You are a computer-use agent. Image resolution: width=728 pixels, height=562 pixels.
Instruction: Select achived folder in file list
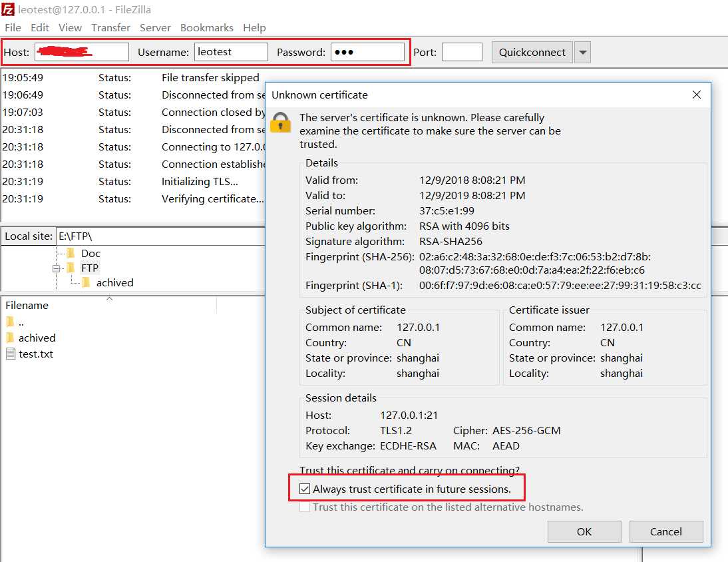tap(37, 338)
